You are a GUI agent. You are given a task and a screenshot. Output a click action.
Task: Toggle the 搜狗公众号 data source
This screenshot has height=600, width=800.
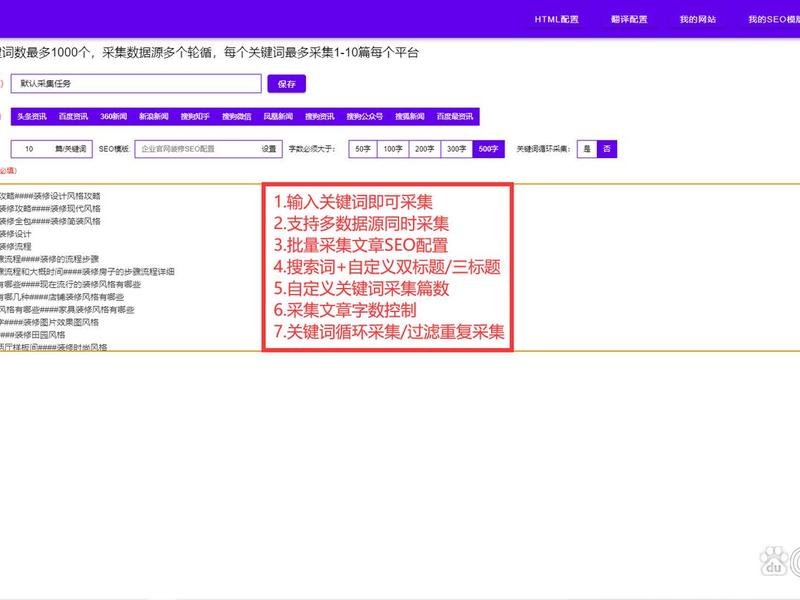(x=364, y=116)
